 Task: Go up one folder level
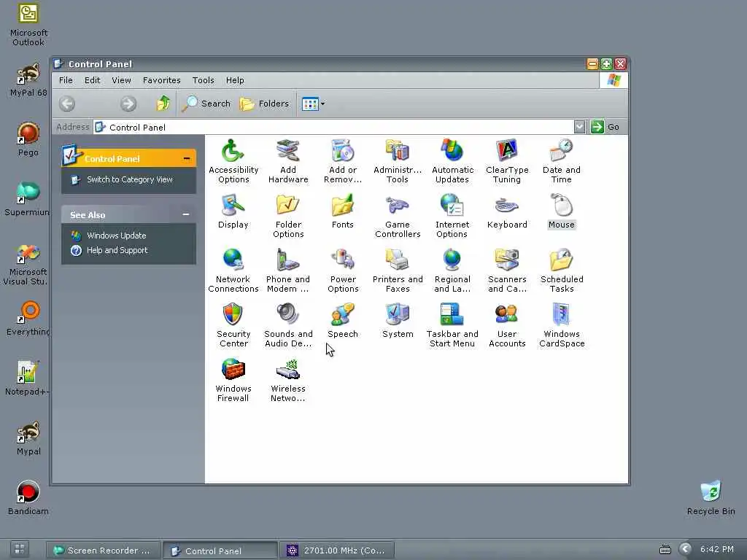click(163, 104)
